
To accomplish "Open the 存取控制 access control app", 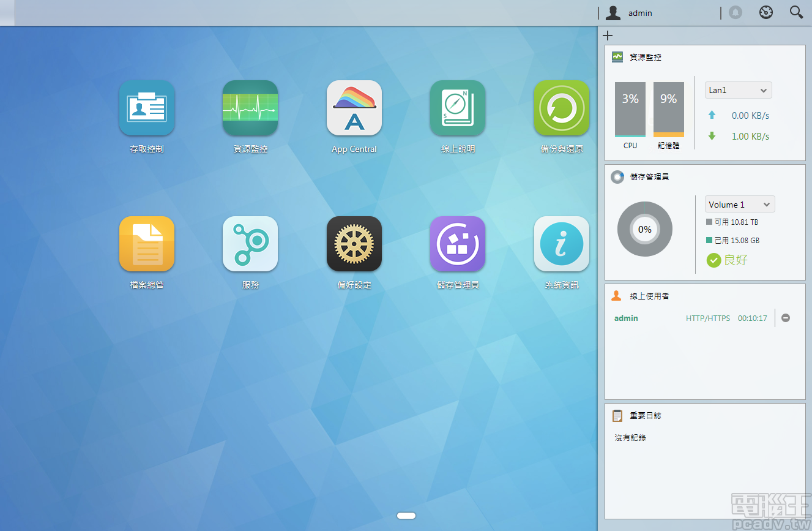I will (x=147, y=108).
